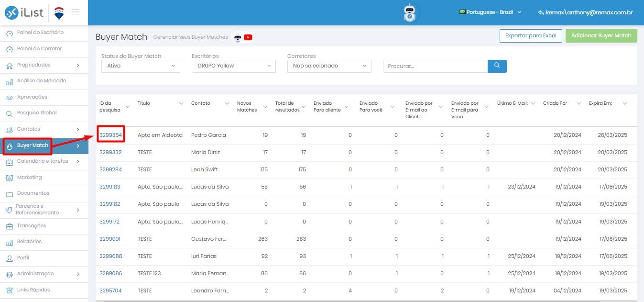The height and width of the screenshot is (302, 644).
Task: Open the Status do Buyer Match dropdown
Action: (141, 66)
